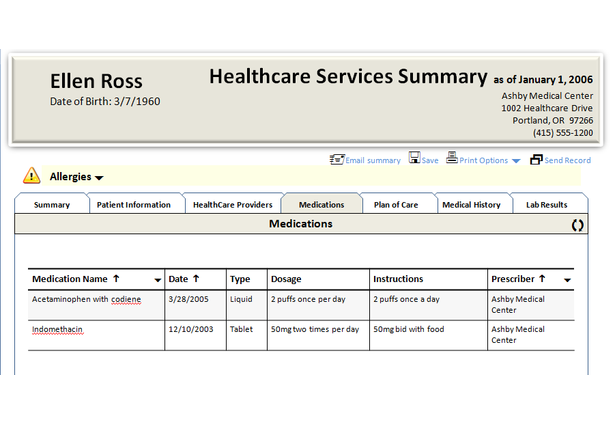Open the Plan of Care tab
The width and height of the screenshot is (615, 424).
[396, 204]
